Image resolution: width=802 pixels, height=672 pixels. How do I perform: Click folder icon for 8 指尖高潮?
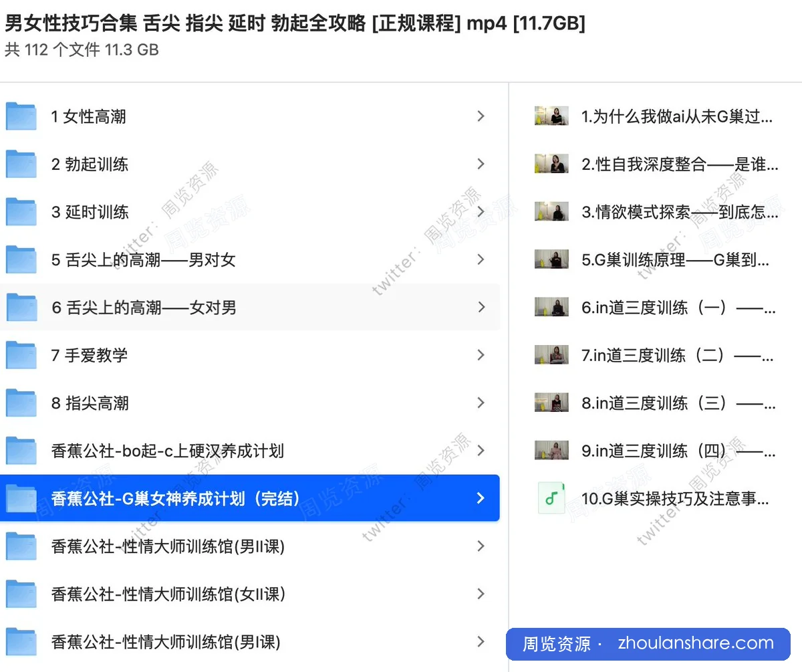coord(21,403)
